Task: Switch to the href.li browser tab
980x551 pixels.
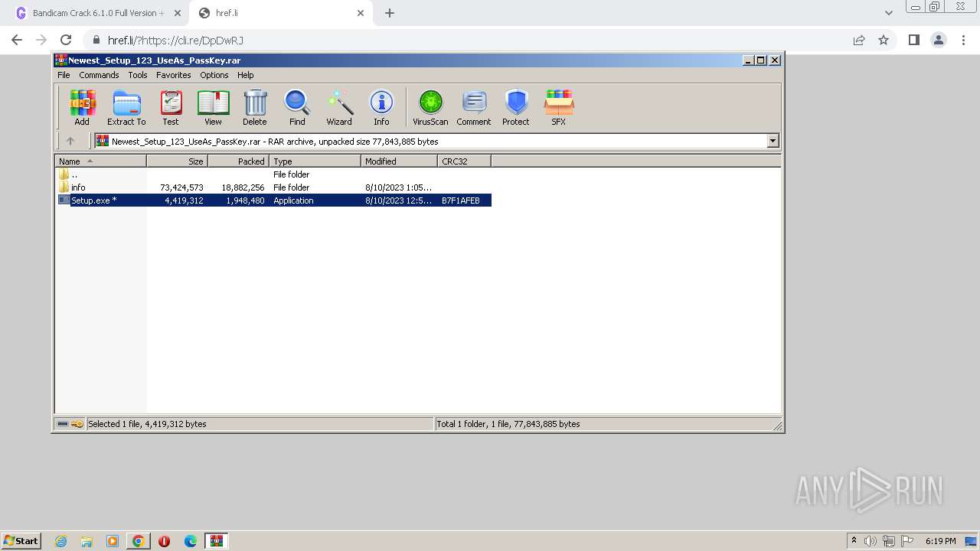Action: [280, 13]
